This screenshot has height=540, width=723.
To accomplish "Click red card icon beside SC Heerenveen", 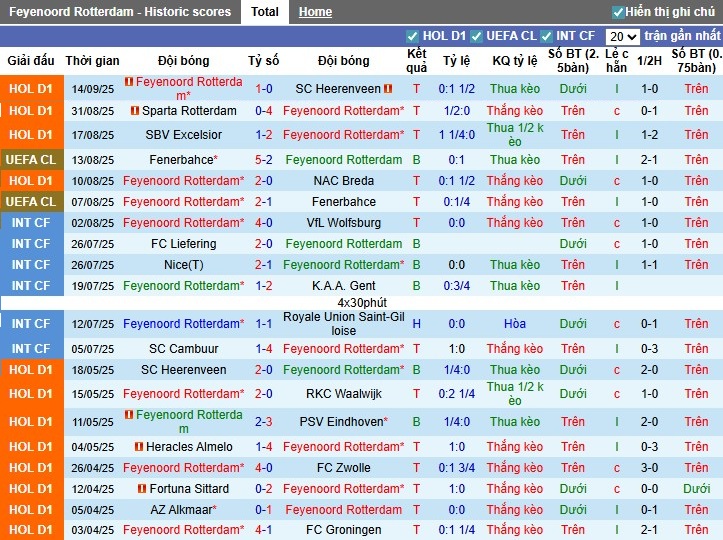I will point(388,89).
